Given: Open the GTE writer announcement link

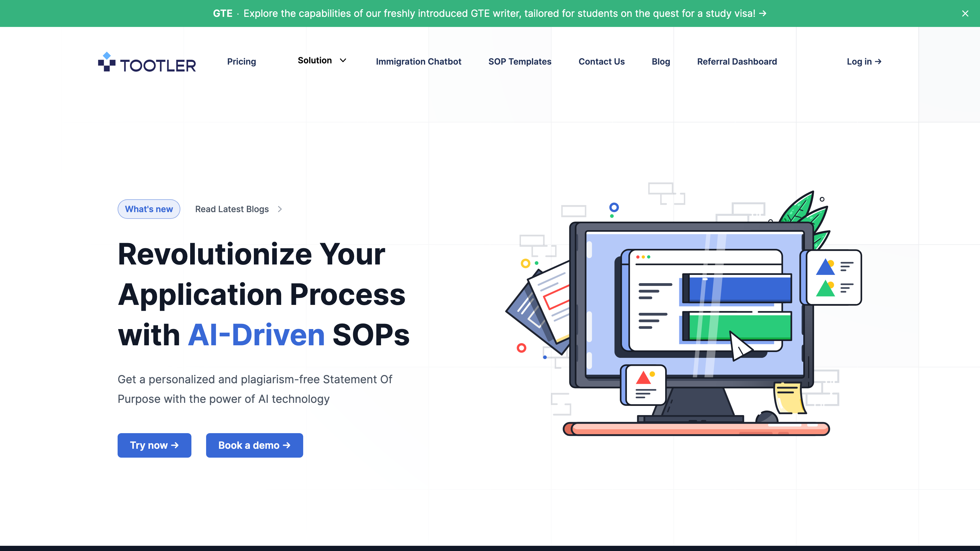Looking at the screenshot, I should [490, 13].
